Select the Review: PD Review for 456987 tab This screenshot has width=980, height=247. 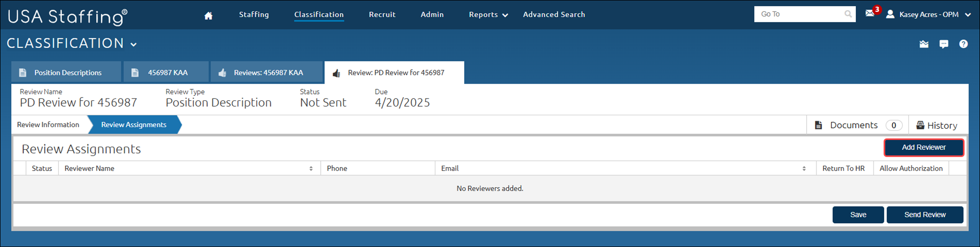tap(394, 72)
